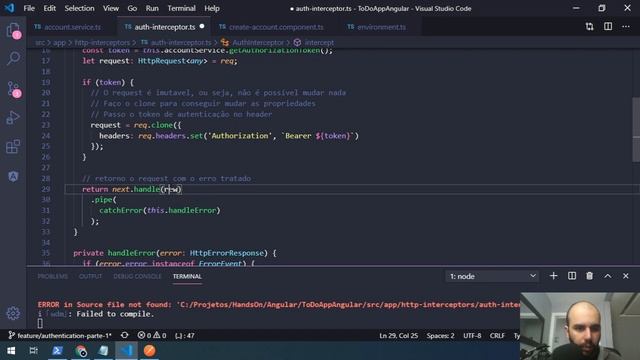Click 'Failed to compile.' terminal text

point(115,314)
